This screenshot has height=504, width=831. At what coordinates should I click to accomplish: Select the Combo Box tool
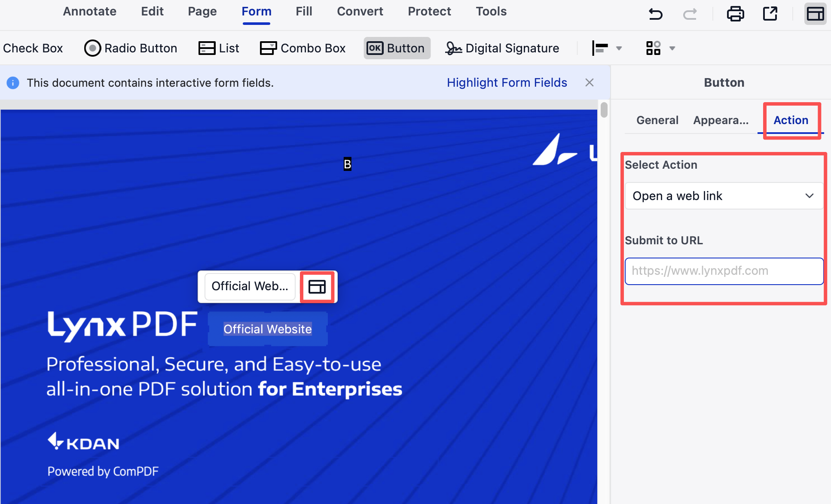point(302,48)
